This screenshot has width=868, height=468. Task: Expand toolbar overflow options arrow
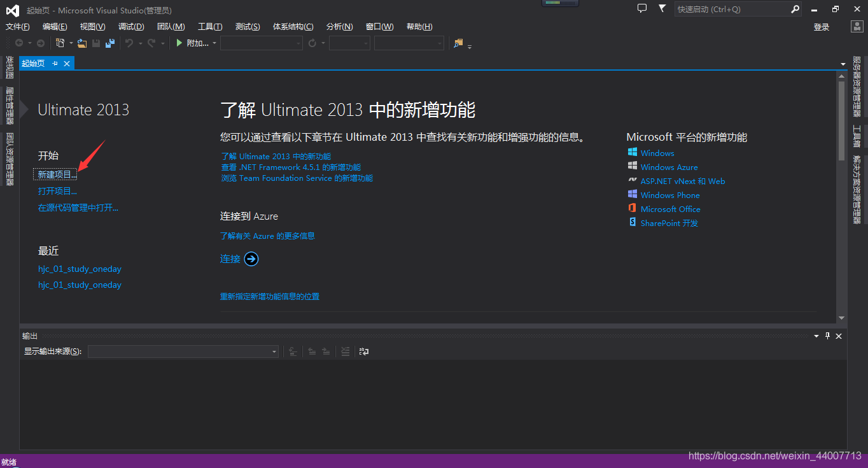point(470,46)
